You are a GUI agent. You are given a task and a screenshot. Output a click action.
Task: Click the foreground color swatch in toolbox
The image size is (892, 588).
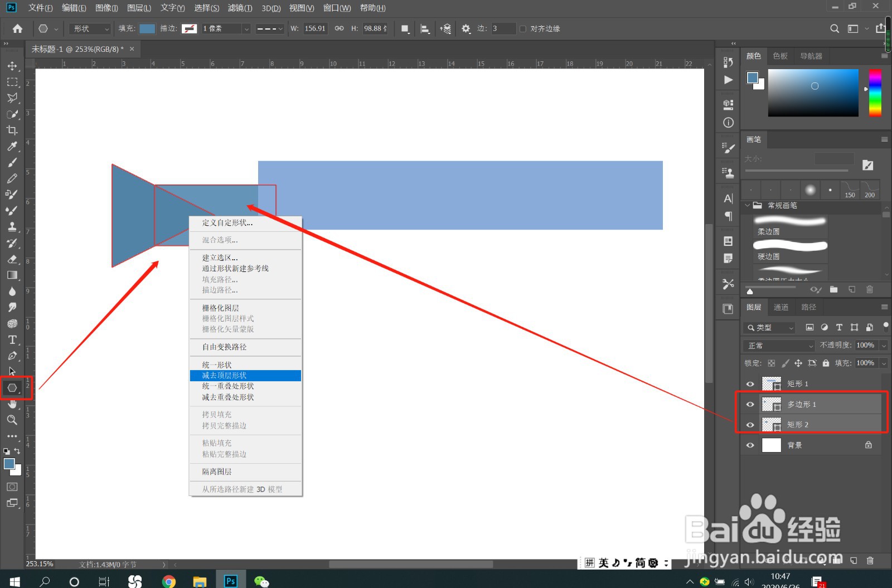[x=9, y=464]
